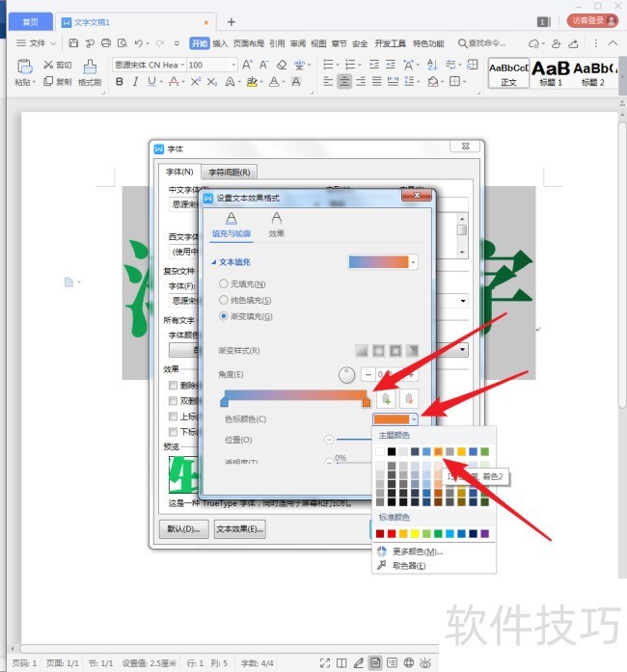627x672 pixels.
Task: Select the Gradient Fill radio option
Action: click(x=224, y=316)
